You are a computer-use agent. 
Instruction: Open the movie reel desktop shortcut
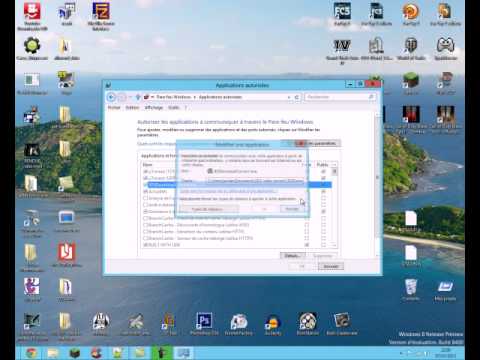[307, 323]
